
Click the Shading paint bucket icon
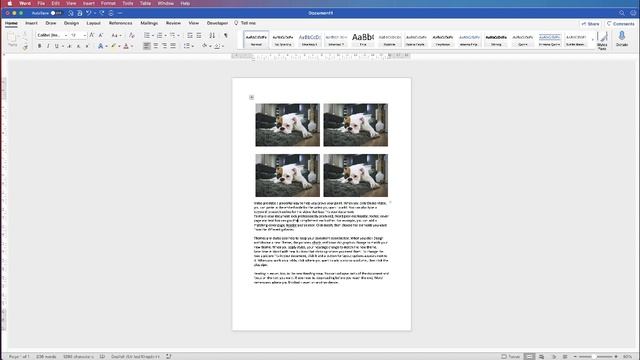[204, 46]
